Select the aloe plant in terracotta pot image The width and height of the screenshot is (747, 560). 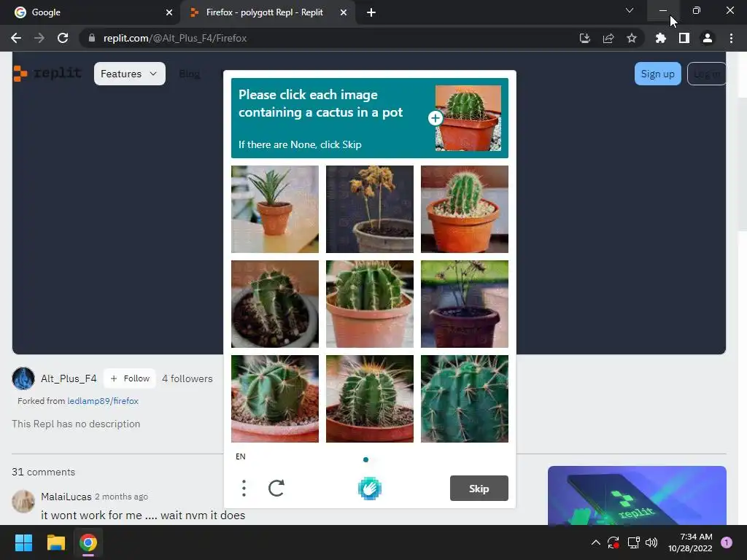pyautogui.click(x=275, y=209)
